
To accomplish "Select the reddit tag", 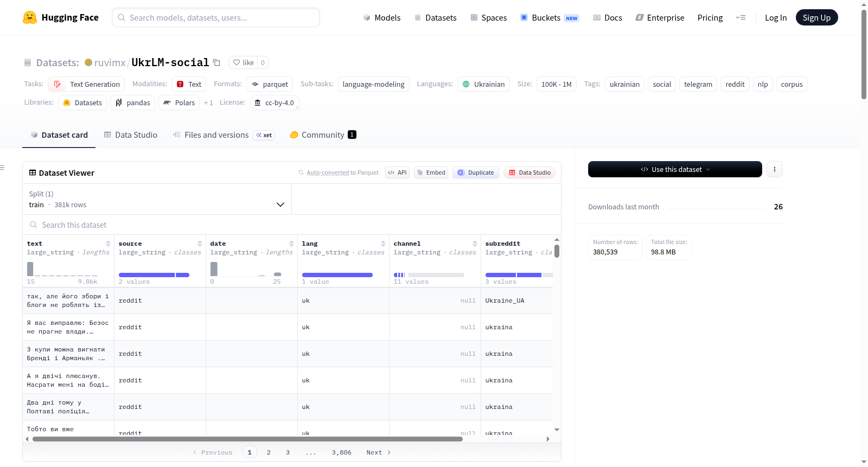I will 735,84.
